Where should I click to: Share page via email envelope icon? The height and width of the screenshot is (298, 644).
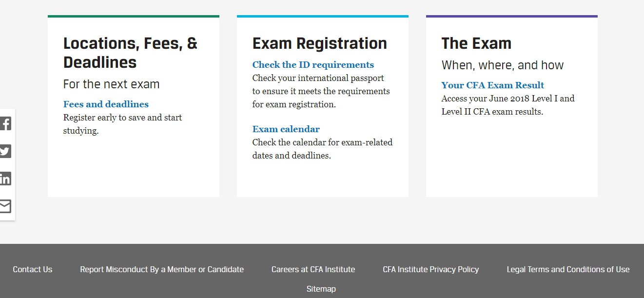5,206
